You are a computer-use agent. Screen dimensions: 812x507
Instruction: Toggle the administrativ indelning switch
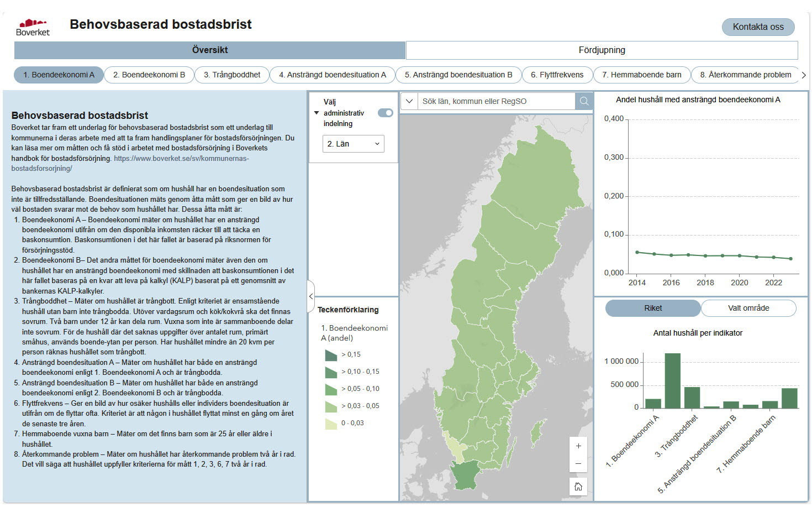[385, 112]
